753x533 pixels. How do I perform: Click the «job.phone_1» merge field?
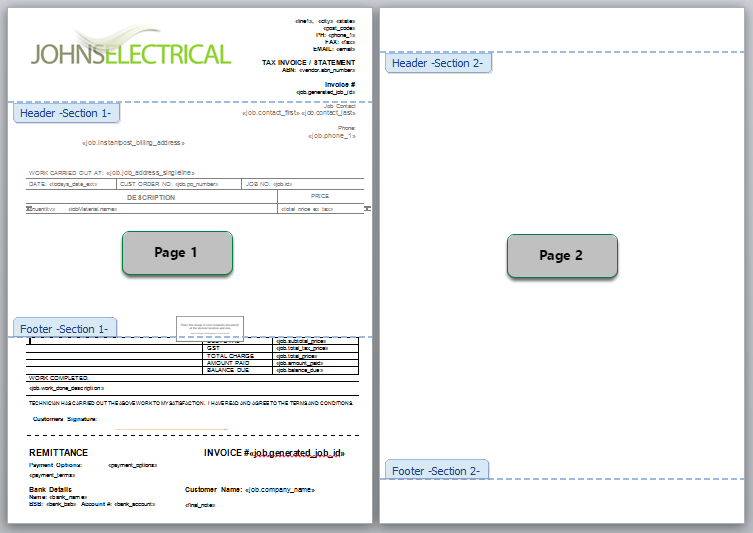(332, 136)
